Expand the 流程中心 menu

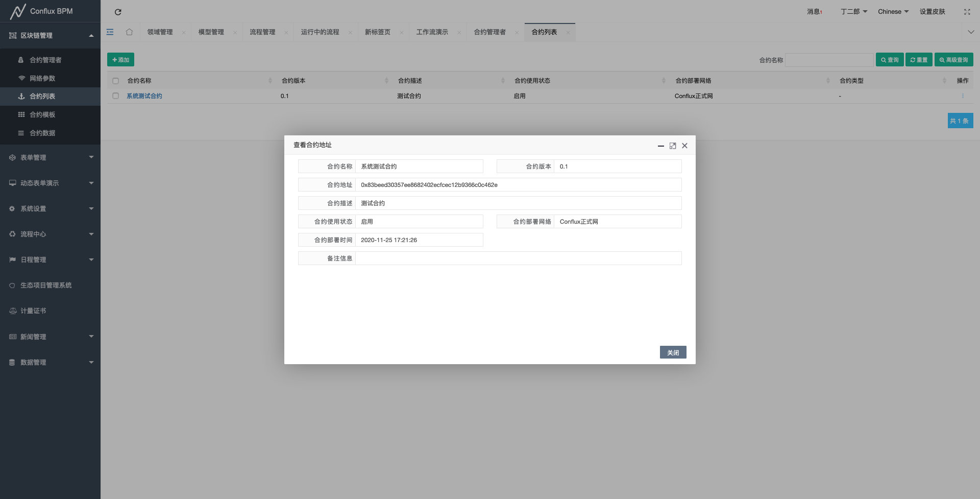(50, 234)
